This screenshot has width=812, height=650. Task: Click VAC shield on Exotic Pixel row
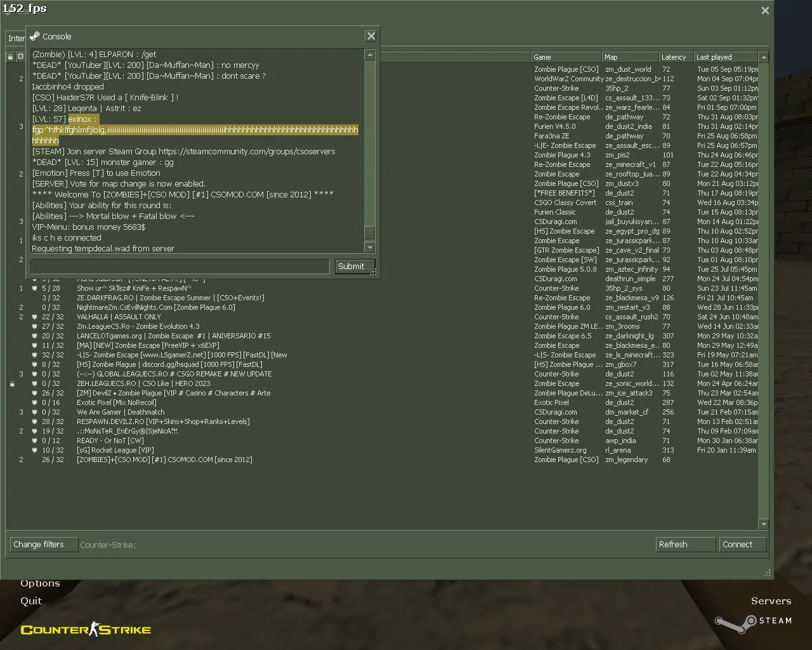point(34,402)
